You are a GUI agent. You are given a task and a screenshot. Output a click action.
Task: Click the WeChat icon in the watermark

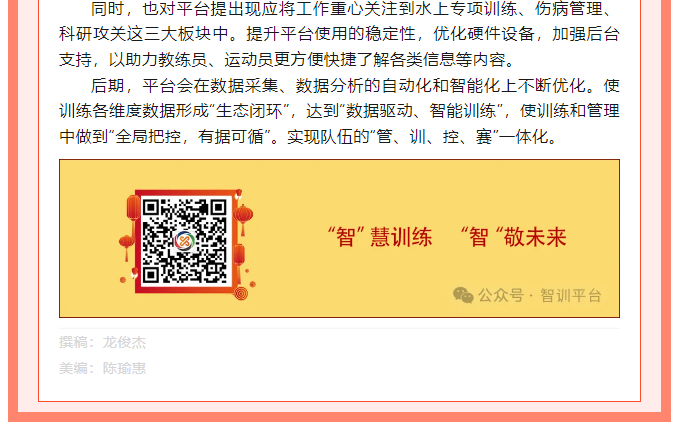pyautogui.click(x=463, y=295)
